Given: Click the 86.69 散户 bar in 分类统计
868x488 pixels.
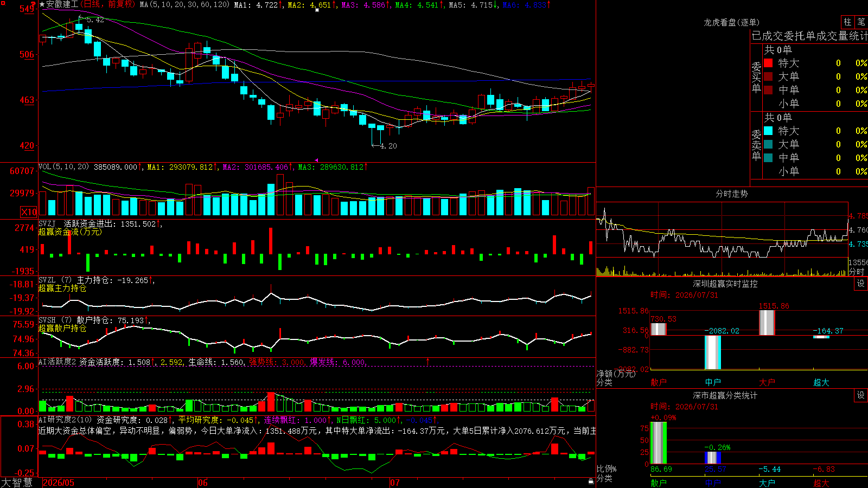Looking at the screenshot, I should tap(659, 443).
